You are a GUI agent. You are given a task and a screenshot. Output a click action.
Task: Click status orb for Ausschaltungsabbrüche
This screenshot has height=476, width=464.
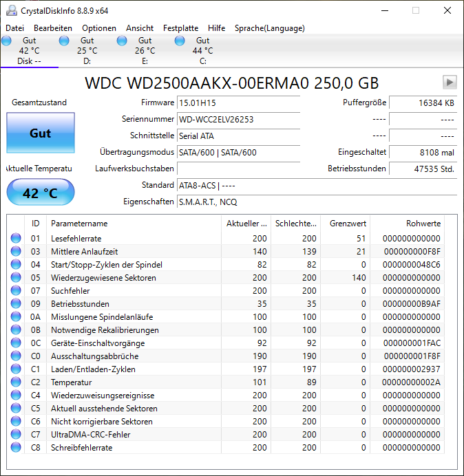point(16,356)
